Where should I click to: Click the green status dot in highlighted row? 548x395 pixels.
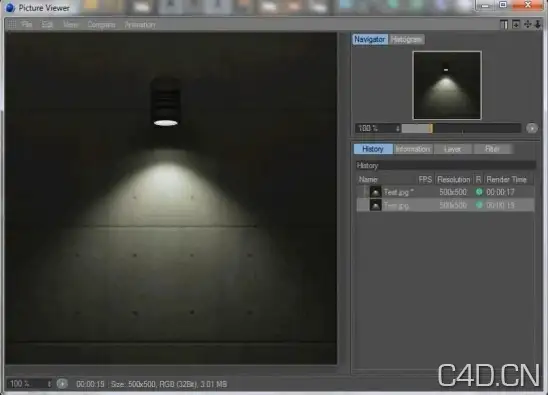[479, 205]
